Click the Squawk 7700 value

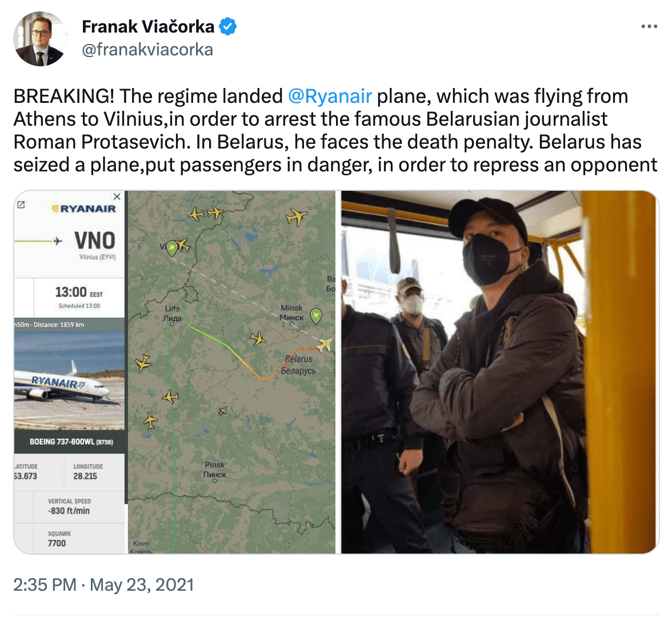(57, 543)
